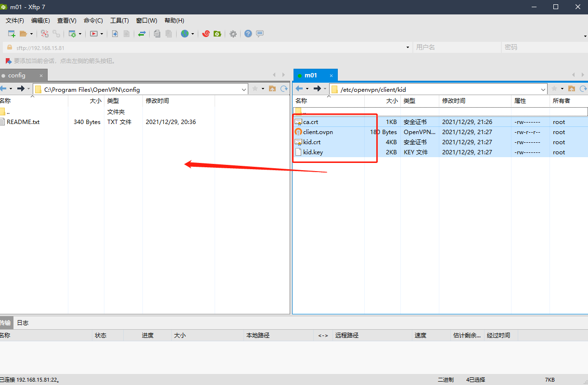Open the 文件(F) menu
This screenshot has height=385, width=588.
pos(15,21)
